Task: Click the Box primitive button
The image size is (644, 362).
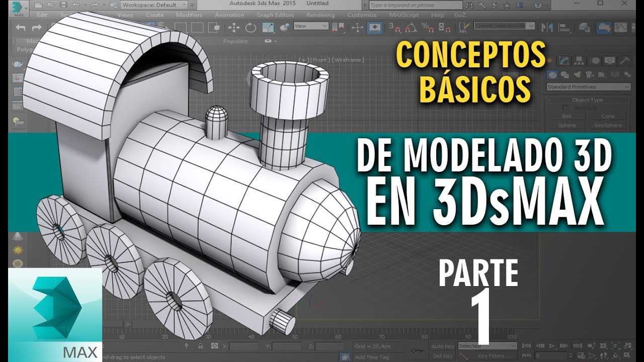Action: (x=567, y=116)
